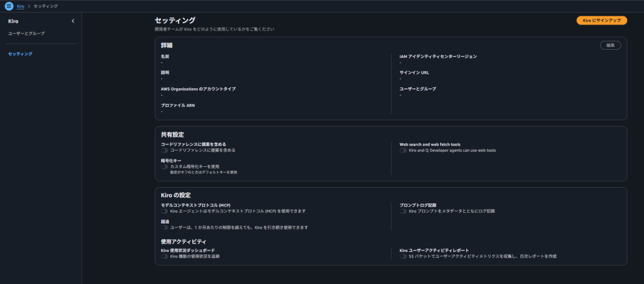Click the Kiro にサインアップ button

[x=601, y=21]
